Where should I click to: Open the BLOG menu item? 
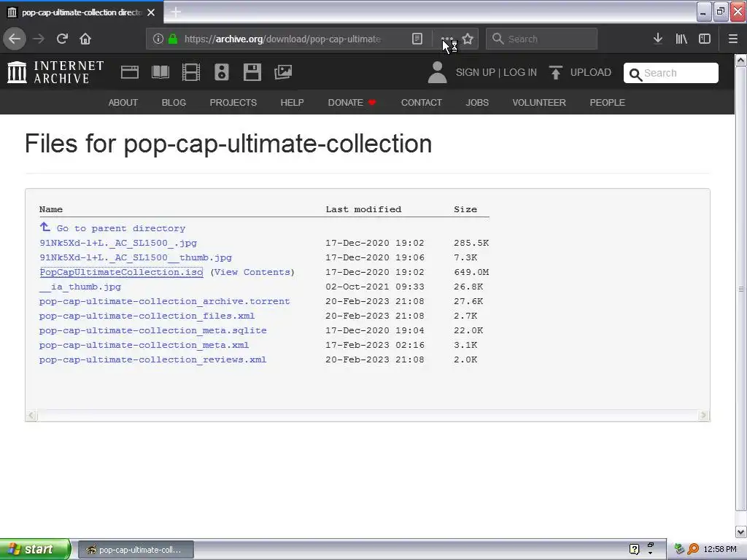pos(174,102)
